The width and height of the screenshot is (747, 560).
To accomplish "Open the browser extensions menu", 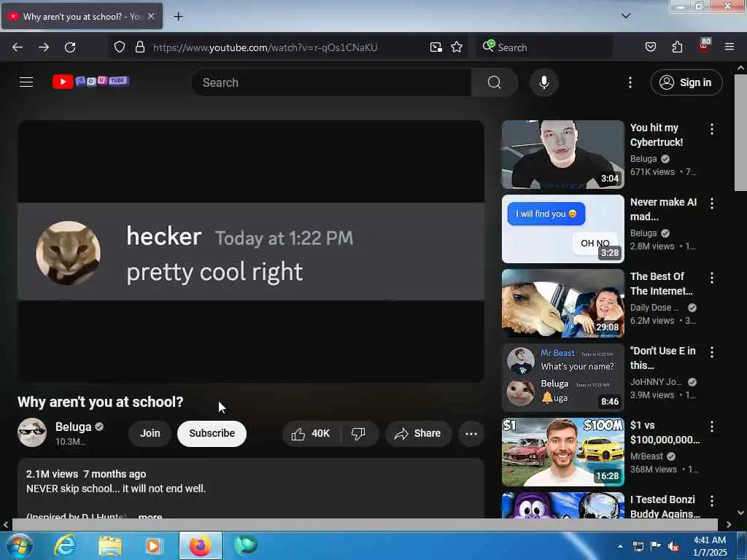I will pos(677,47).
